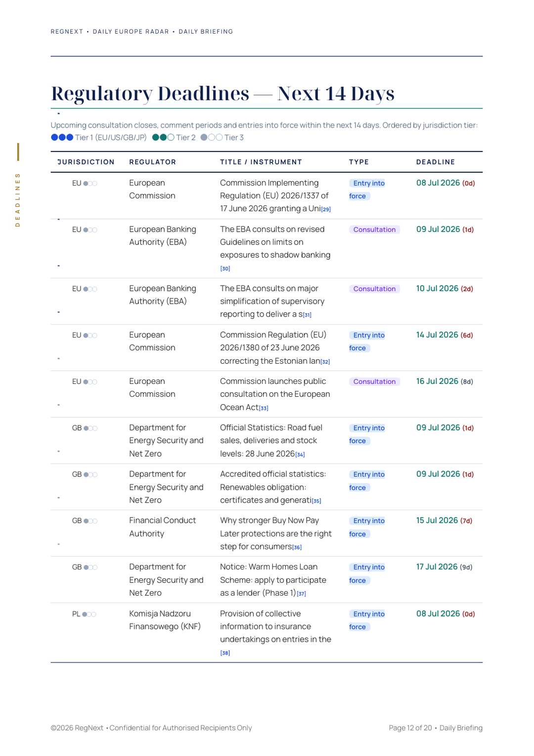
Task: Click Entry into force tag for Renewables obligation
Action: click(367, 481)
